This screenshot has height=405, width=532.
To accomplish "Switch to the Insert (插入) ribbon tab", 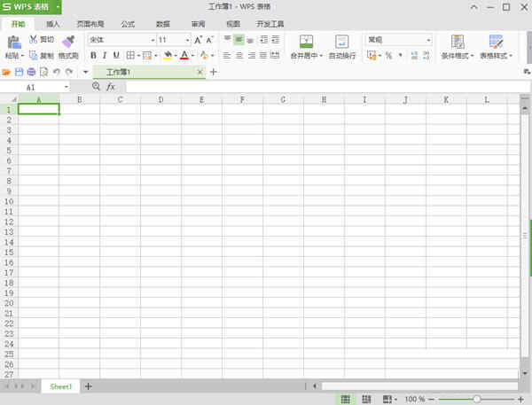I will coord(53,24).
